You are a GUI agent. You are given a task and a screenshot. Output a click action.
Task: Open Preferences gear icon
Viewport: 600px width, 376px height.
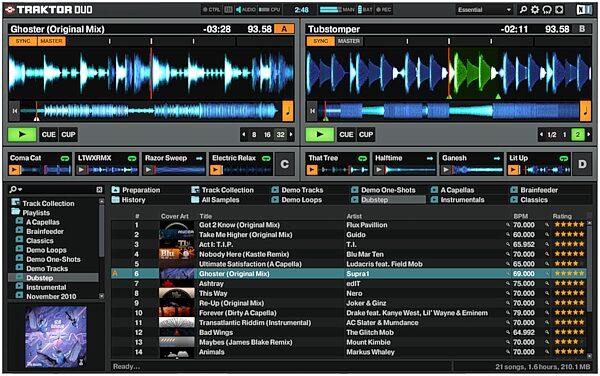(x=535, y=10)
